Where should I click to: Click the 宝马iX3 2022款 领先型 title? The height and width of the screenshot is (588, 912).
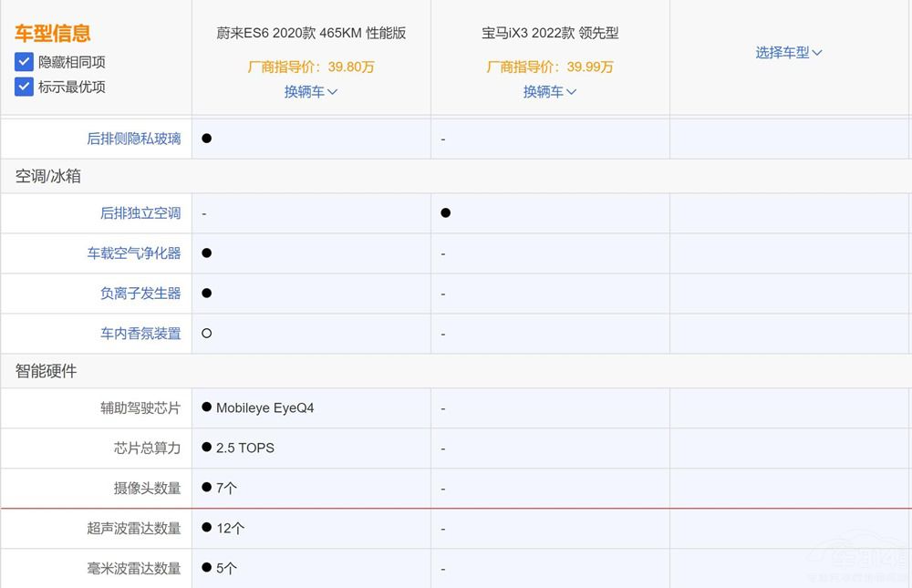pyautogui.click(x=550, y=33)
